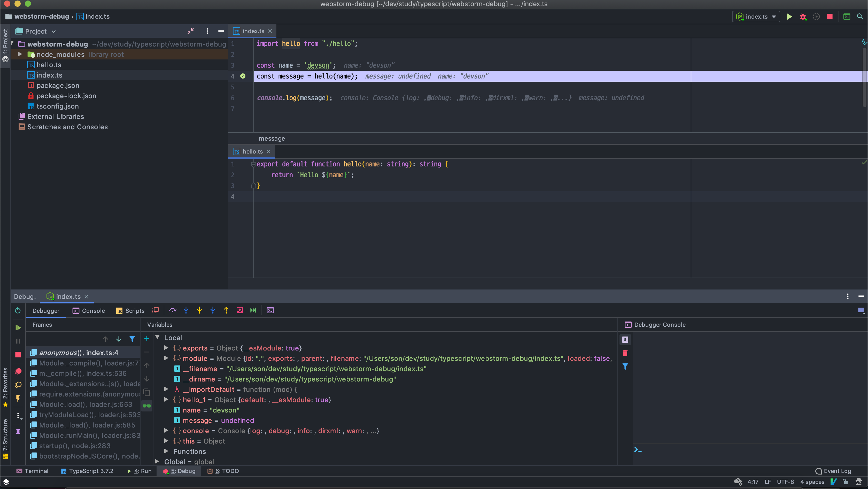Click the Step Over debugger icon
868x489 pixels.
coord(173,310)
